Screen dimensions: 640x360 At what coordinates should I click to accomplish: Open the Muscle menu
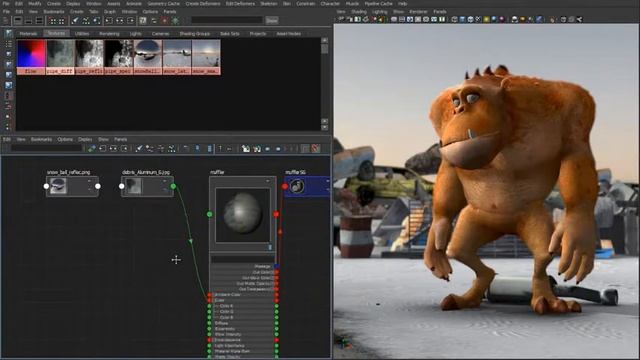tap(352, 4)
